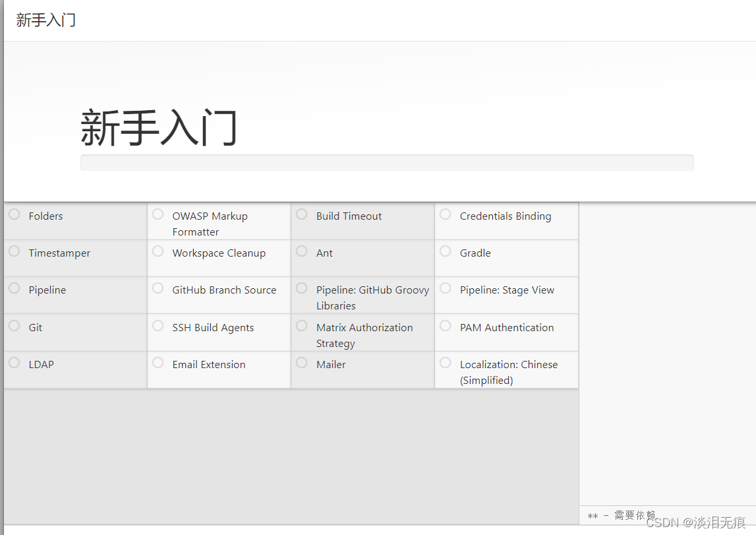Image resolution: width=756 pixels, height=535 pixels.
Task: Select Pipeline: GitHub Groovy Libraries text
Action: 372,298
